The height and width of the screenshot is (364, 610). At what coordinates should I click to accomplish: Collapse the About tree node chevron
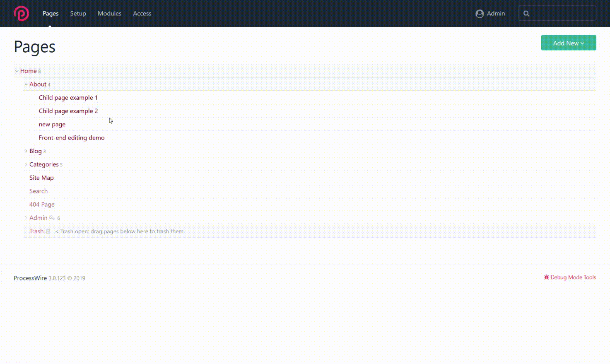[26, 84]
